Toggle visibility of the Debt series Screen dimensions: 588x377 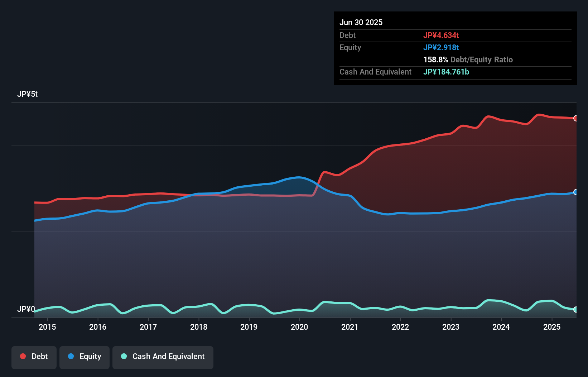coord(34,357)
